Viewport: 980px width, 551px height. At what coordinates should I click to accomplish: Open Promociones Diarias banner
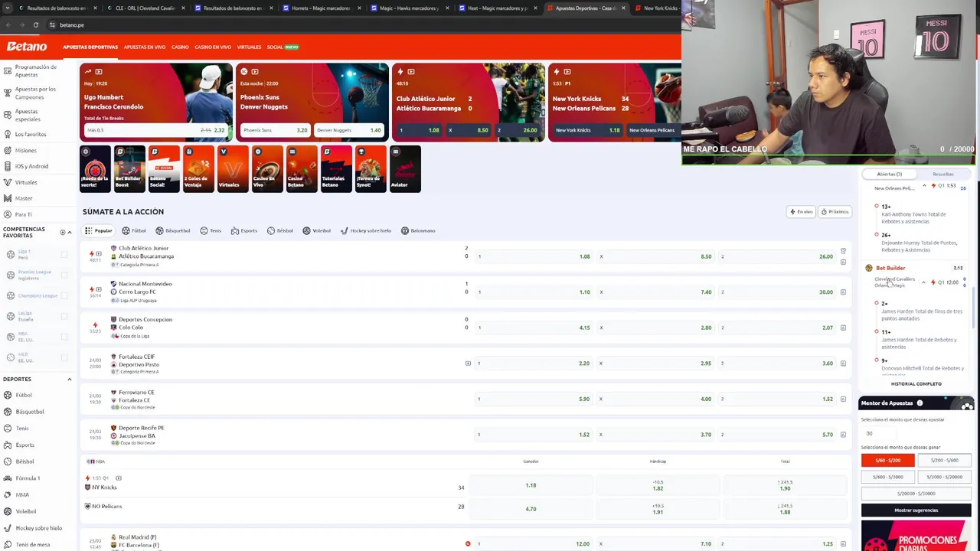point(916,535)
